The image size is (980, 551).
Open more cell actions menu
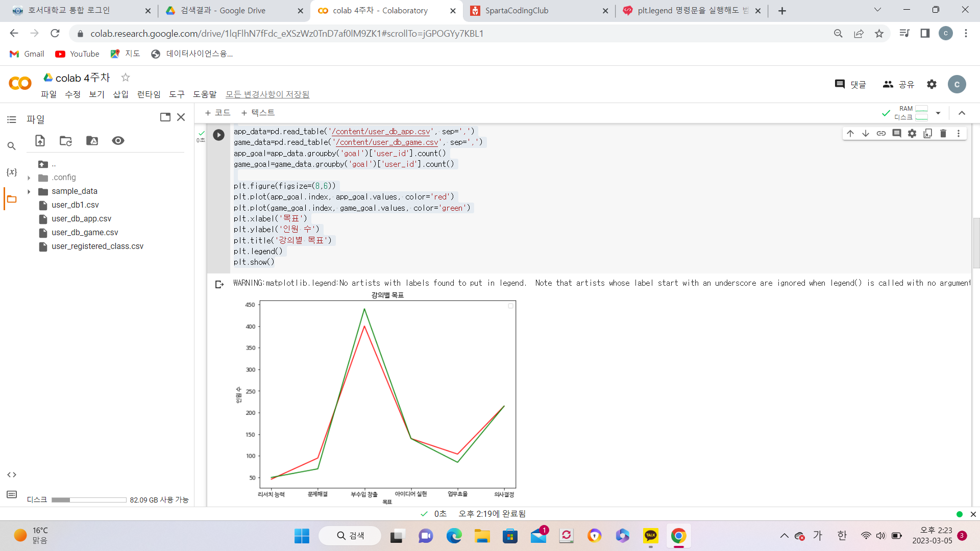coord(959,134)
